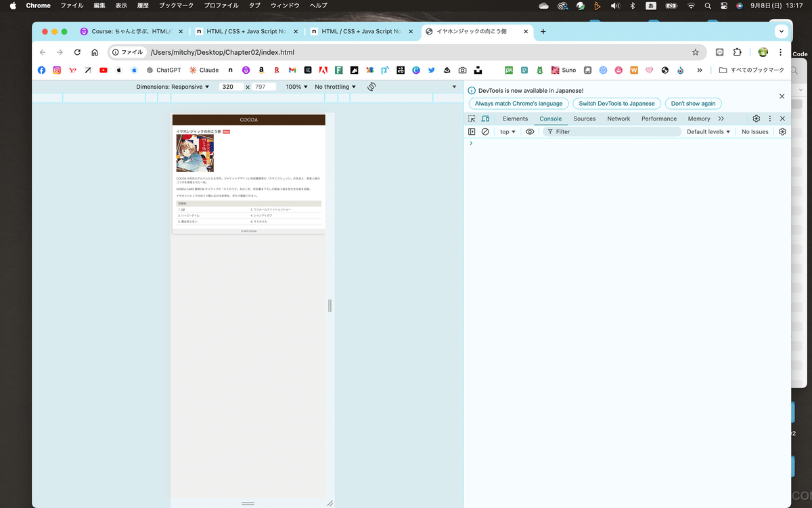This screenshot has width=812, height=508.
Task: Open the device toolbar more options arrow
Action: [x=454, y=87]
